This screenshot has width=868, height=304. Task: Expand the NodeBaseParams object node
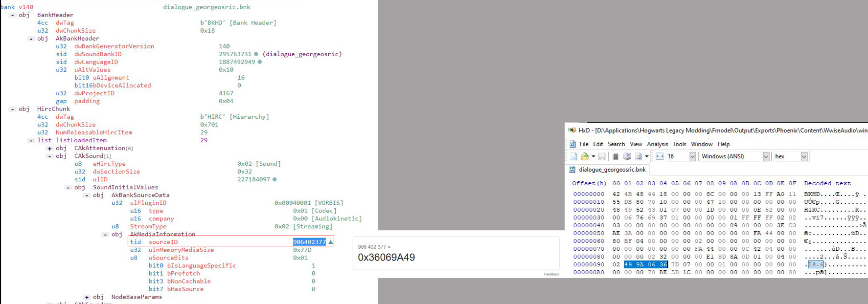87,297
